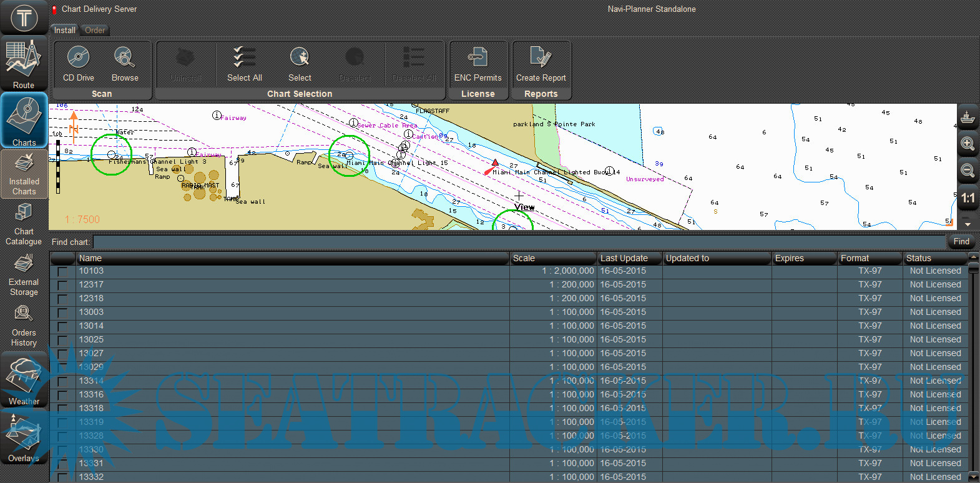The image size is (980, 483).
Task: Zoom in on the chart preview
Action: point(968,144)
